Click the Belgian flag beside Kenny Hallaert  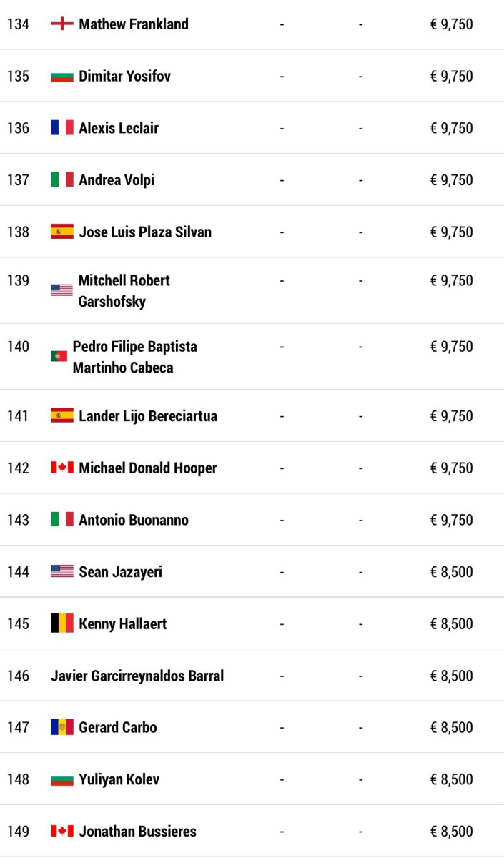click(62, 623)
